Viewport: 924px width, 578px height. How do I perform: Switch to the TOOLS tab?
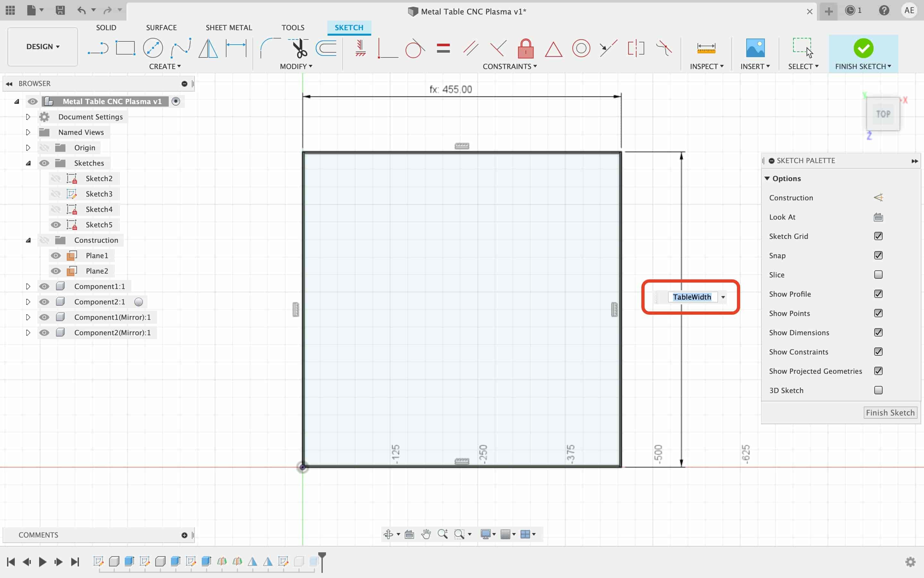pyautogui.click(x=293, y=28)
